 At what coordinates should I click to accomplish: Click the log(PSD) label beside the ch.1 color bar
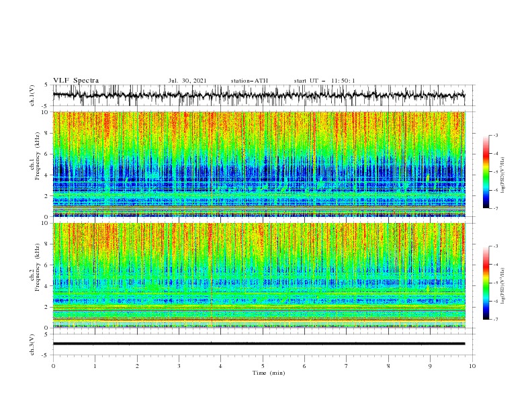pyautogui.click(x=502, y=175)
